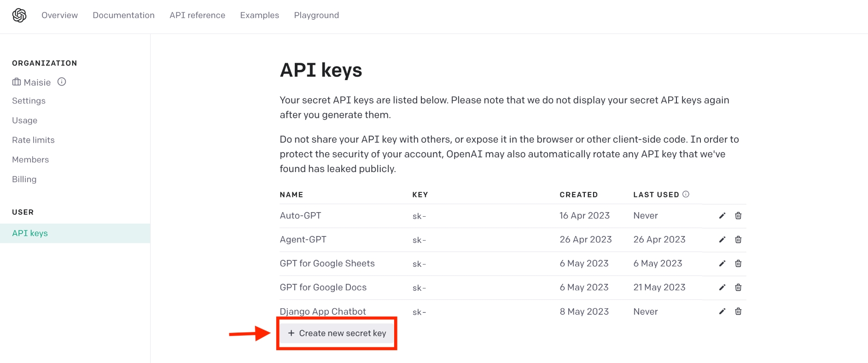Click the CREATED column header
The image size is (868, 363).
pos(578,195)
